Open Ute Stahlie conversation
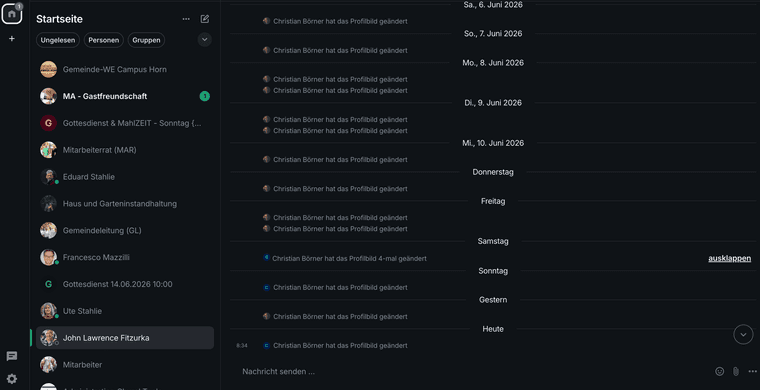Viewport: 760px width, 390px height. click(125, 311)
